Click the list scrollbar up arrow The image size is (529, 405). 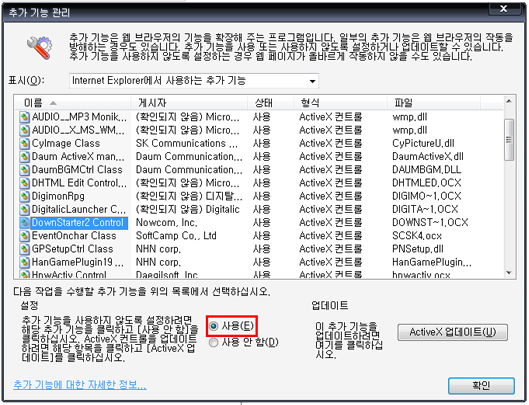(x=509, y=101)
